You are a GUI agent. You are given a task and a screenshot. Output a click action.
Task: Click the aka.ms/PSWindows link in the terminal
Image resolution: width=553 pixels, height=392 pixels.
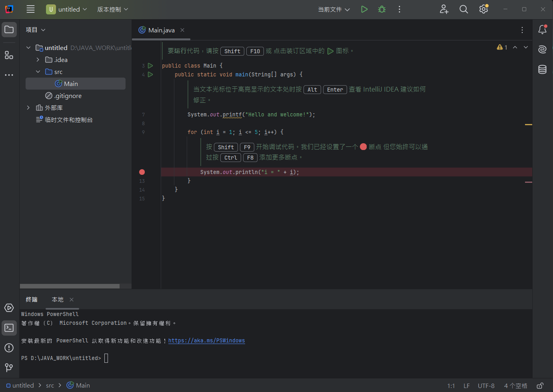(206, 341)
